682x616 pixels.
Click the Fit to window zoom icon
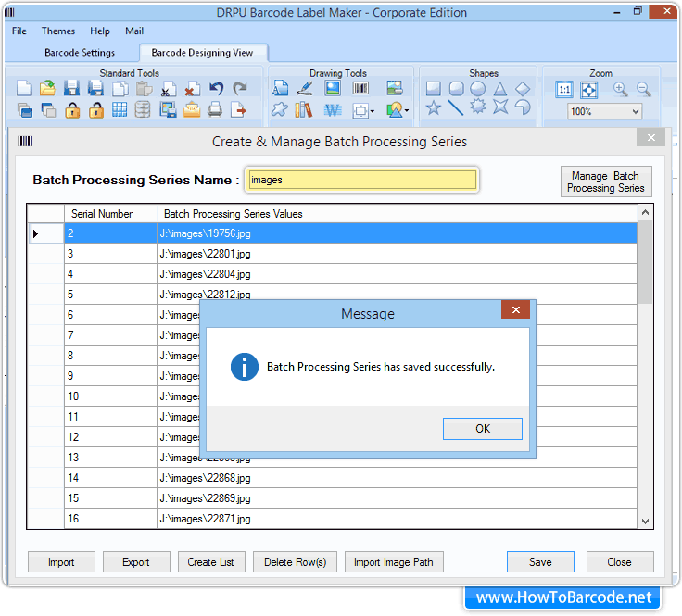pos(589,90)
